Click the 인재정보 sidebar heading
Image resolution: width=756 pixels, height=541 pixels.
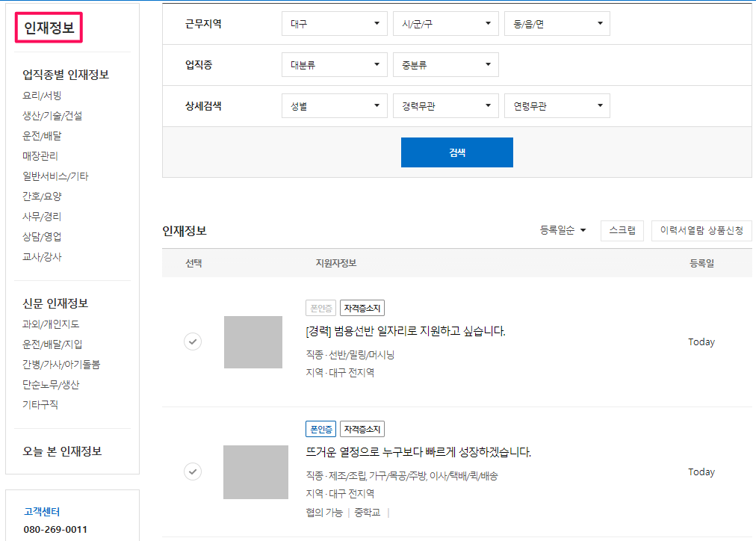[49, 28]
